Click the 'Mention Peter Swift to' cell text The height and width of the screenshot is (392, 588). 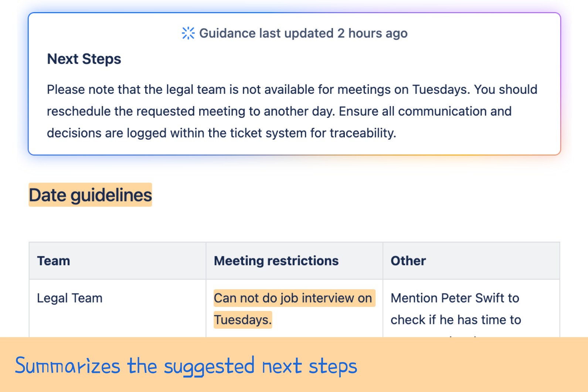tap(455, 298)
